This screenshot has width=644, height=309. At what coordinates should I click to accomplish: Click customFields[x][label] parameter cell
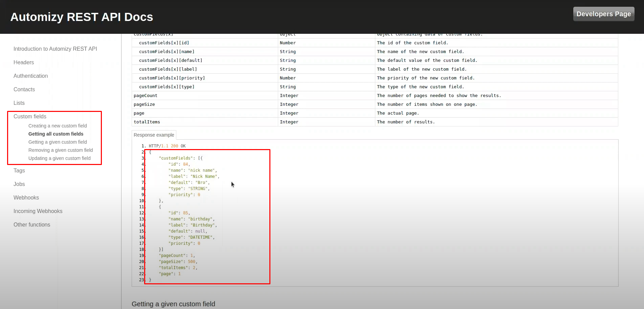point(205,69)
